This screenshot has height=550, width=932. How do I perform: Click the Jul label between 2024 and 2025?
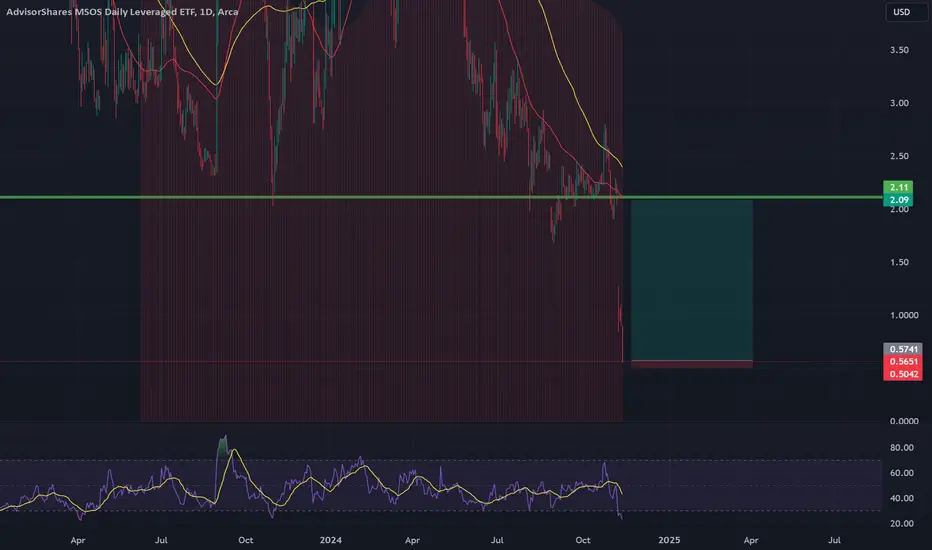click(x=497, y=540)
